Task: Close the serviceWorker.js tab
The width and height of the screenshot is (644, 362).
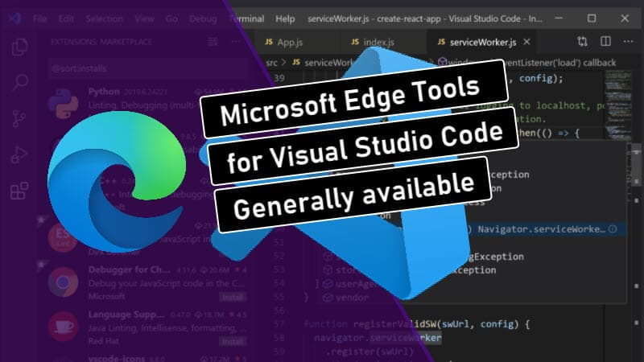Action: pyautogui.click(x=526, y=42)
